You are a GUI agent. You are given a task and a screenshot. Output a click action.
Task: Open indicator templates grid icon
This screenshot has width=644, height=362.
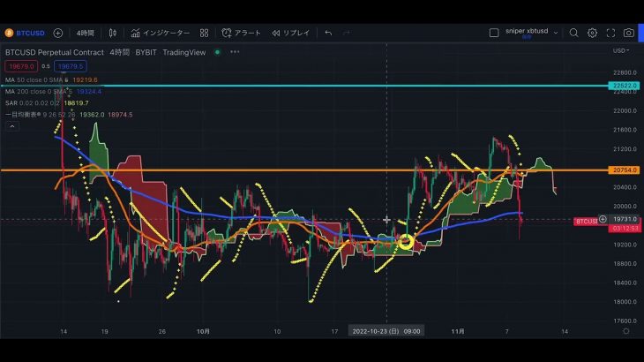(x=204, y=33)
